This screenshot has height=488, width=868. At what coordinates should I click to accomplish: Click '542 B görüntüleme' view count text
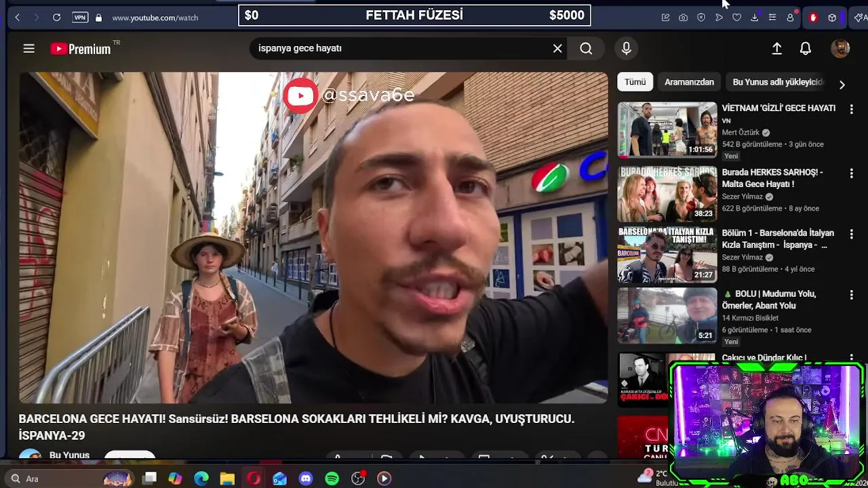click(x=752, y=144)
